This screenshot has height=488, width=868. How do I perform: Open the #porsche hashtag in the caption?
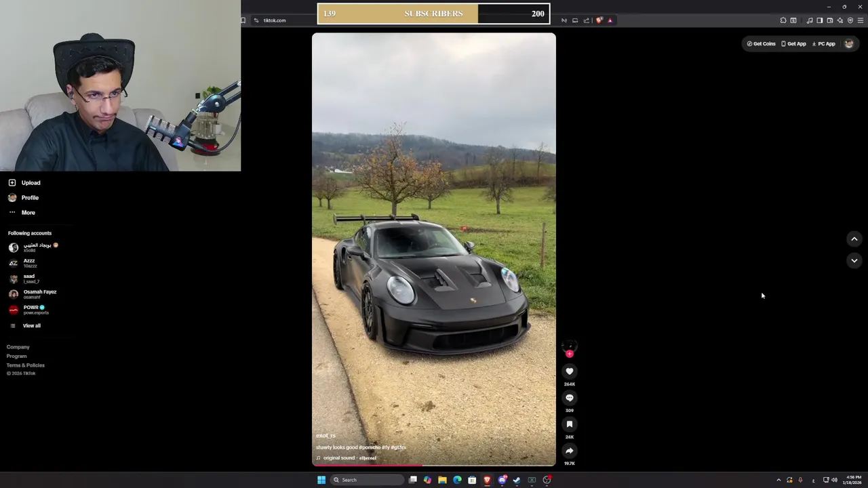[370, 447]
